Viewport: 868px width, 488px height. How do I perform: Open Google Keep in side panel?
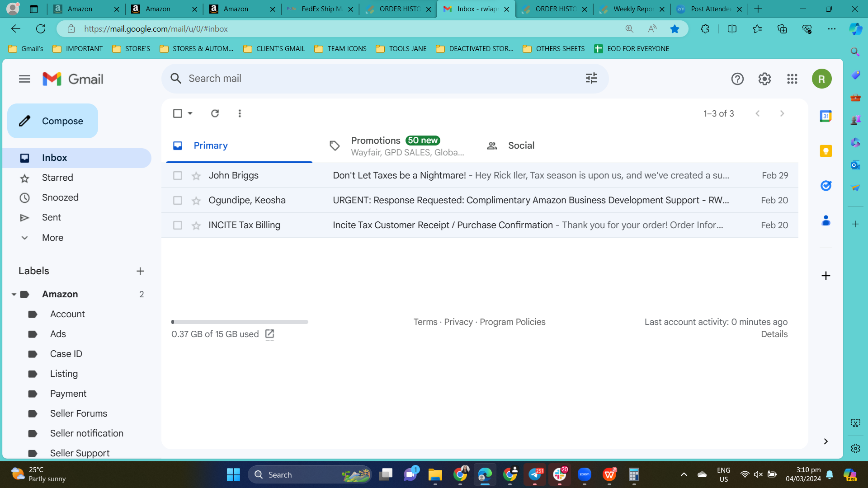coord(826,151)
